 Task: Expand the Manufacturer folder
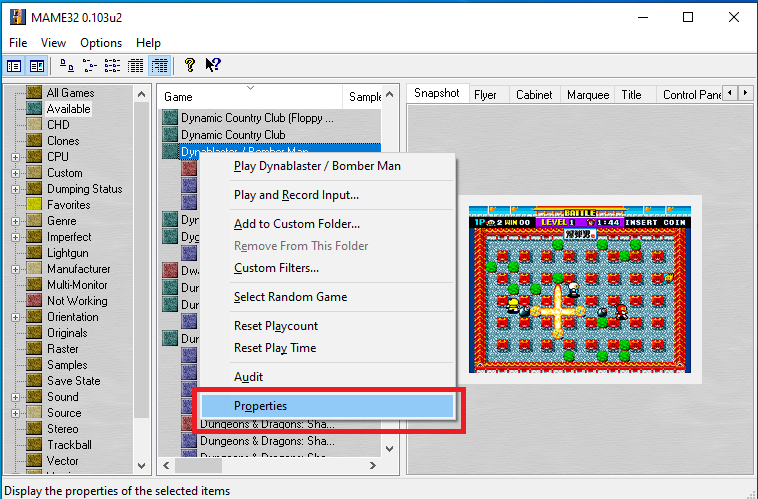point(15,269)
